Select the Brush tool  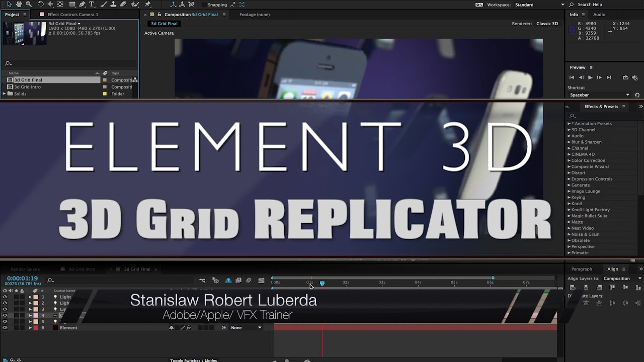click(104, 4)
